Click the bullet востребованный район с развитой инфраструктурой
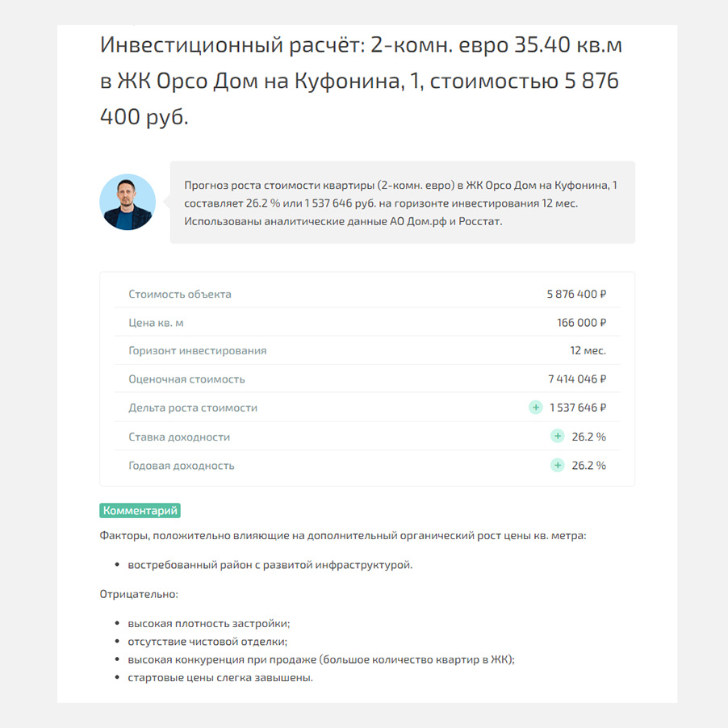The image size is (728, 728). point(270,565)
